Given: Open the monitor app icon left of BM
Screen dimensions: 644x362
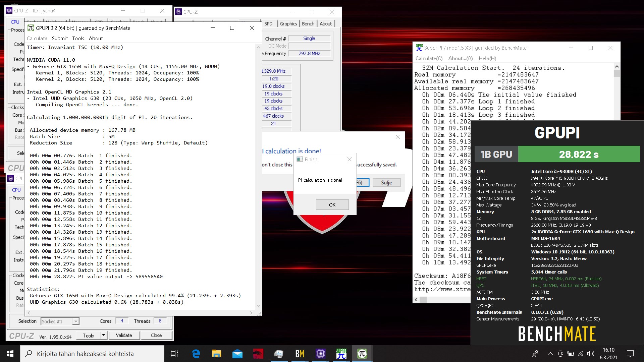Looking at the screenshot, I should (279, 354).
